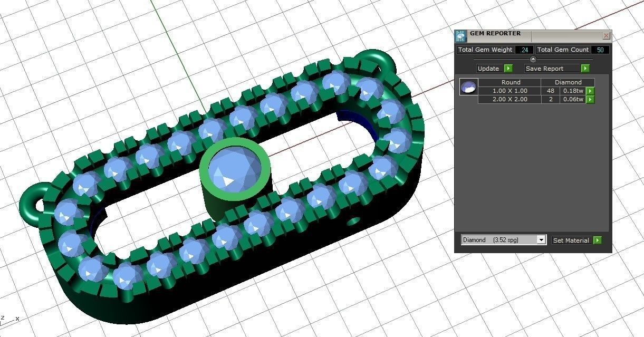Screen dimensions: 644x337
Task: Click the collapse arrow under gem totals
Action: click(x=533, y=59)
